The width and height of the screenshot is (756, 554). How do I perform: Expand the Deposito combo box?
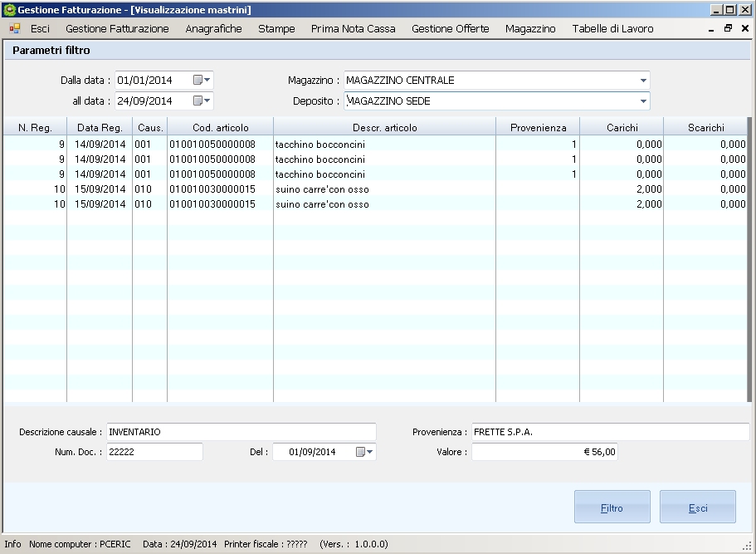[x=643, y=101]
